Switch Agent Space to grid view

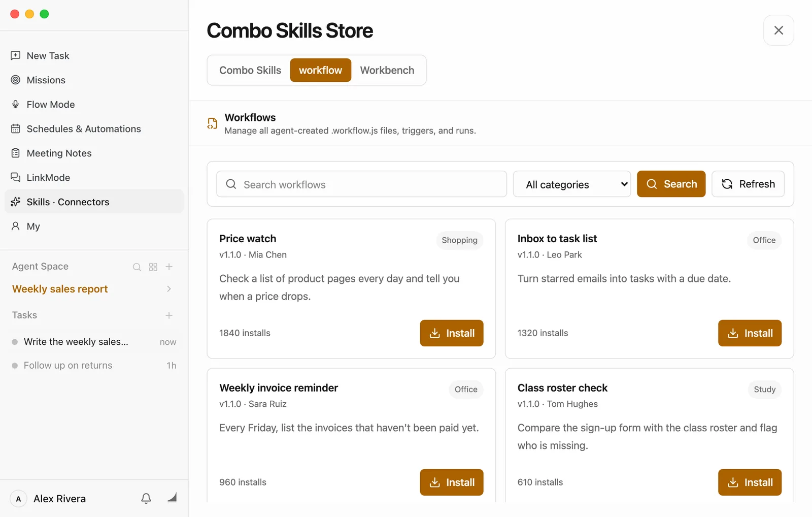153,267
